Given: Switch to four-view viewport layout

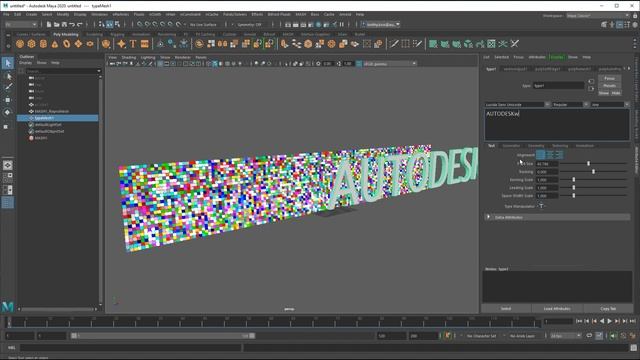Looking at the screenshot, I should coord(8,177).
